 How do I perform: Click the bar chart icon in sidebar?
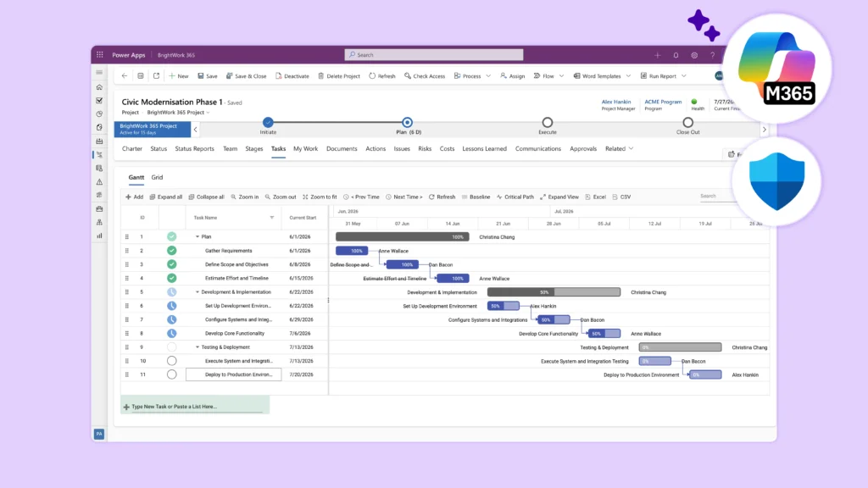100,236
